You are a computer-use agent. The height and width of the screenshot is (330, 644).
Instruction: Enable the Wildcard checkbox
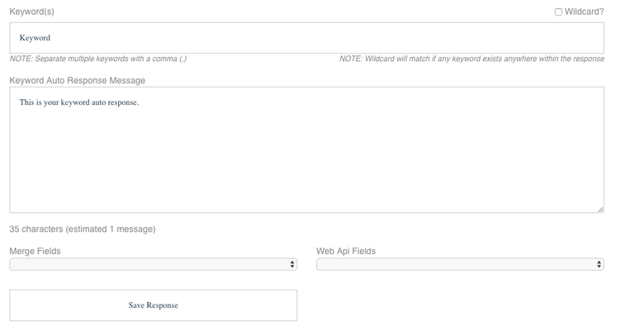[558, 12]
